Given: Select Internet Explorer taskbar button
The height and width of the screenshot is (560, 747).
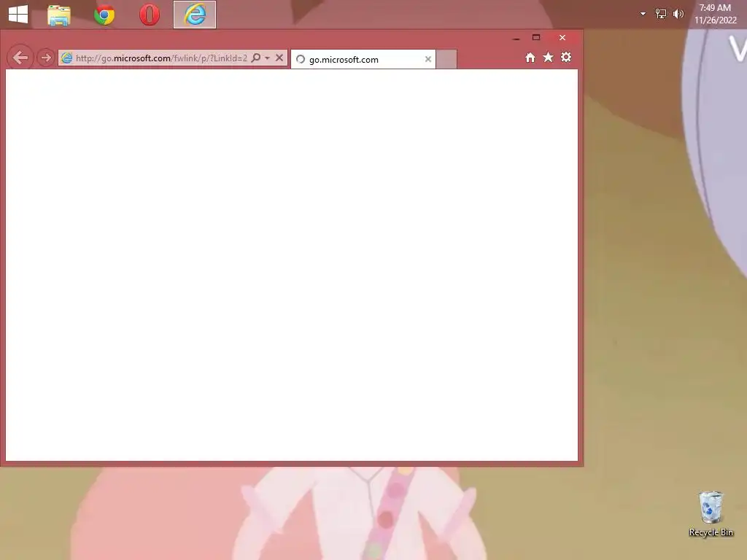Looking at the screenshot, I should click(x=194, y=15).
